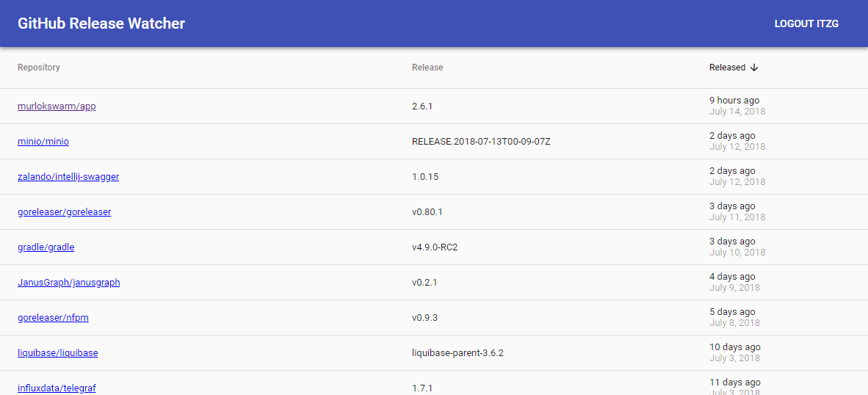
Task: Select release version 1.7.1
Action: click(x=422, y=388)
